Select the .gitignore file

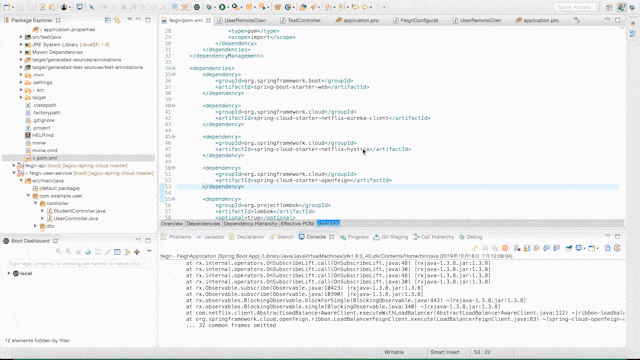(43, 120)
